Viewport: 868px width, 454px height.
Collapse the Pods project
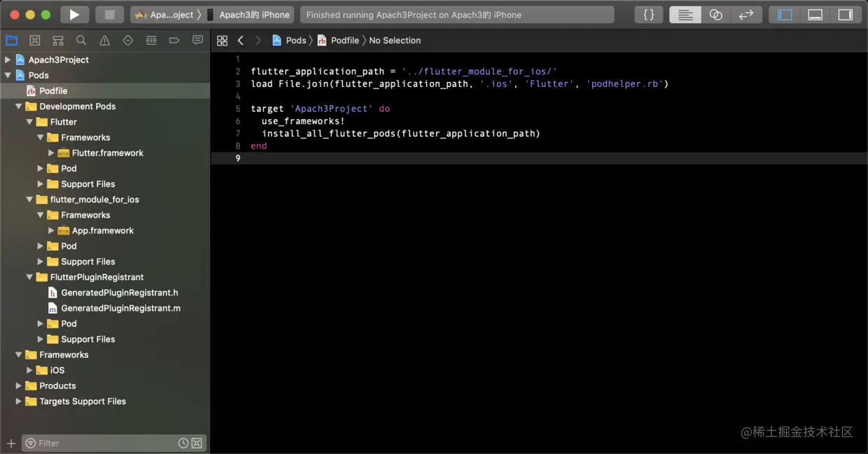[x=8, y=75]
